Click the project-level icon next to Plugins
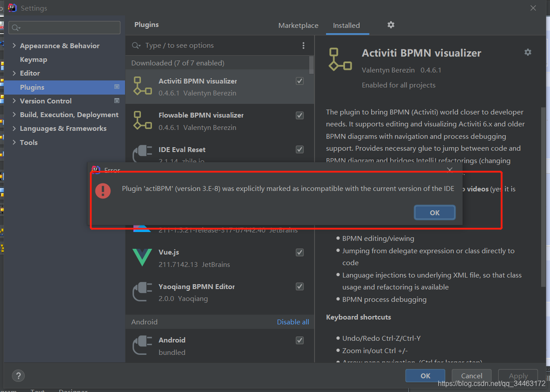 [x=117, y=87]
